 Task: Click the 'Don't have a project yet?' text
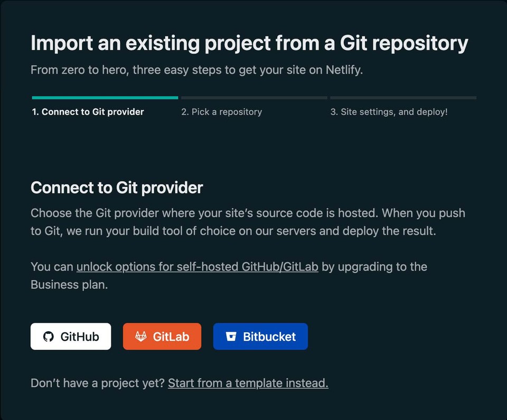click(97, 383)
